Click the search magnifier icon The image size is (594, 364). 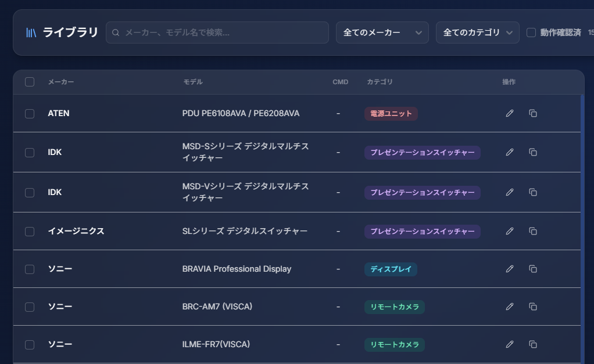tap(116, 33)
